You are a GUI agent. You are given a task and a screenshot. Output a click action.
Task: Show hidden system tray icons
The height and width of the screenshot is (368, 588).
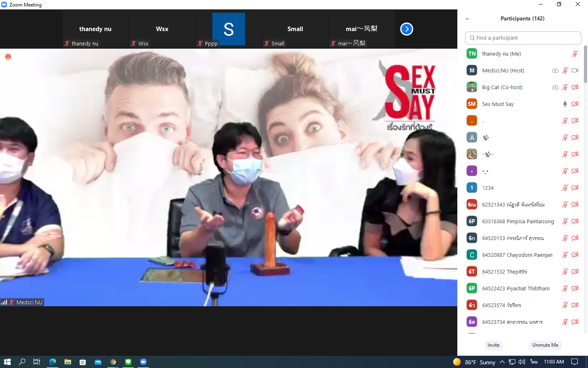[502, 362]
